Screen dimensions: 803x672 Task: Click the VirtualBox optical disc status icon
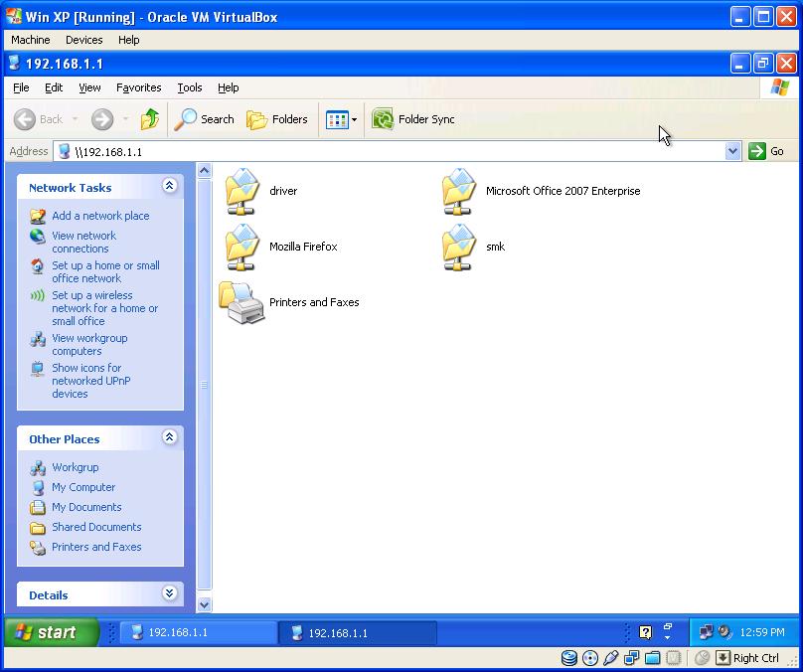pyautogui.click(x=590, y=658)
